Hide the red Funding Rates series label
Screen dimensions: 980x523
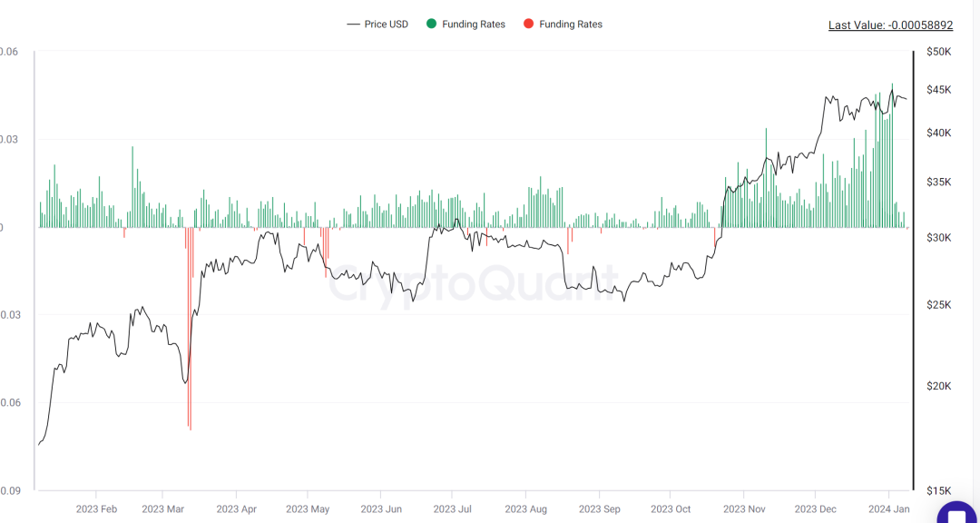coord(571,25)
